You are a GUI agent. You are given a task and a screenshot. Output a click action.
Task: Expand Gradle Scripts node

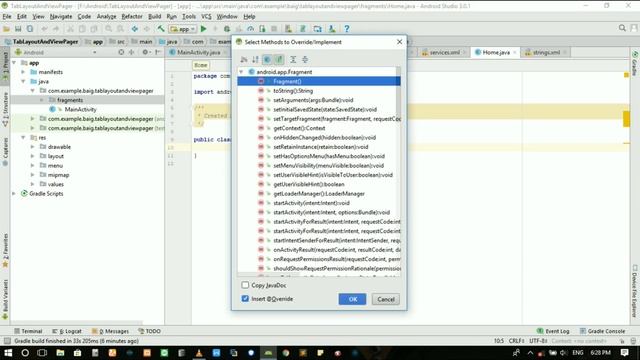[x=14, y=193]
